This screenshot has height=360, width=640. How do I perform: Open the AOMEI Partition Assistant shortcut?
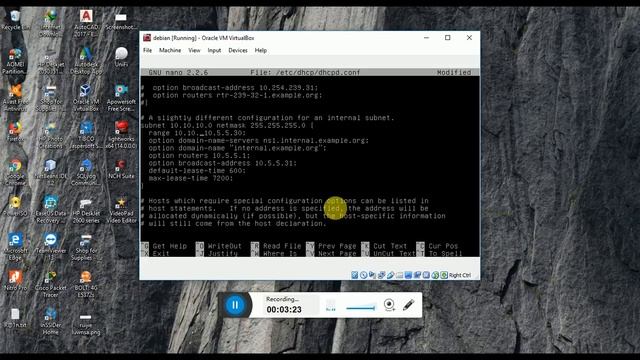point(15,61)
